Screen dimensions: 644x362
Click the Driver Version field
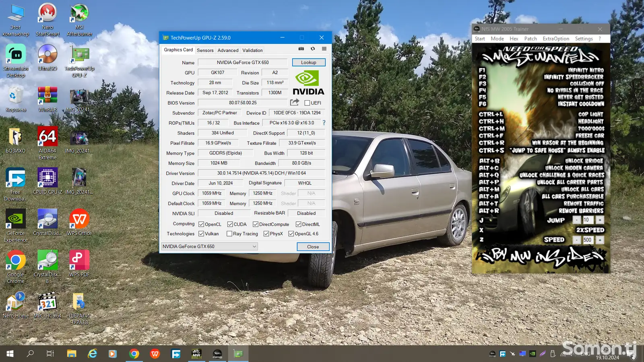pyautogui.click(x=262, y=173)
